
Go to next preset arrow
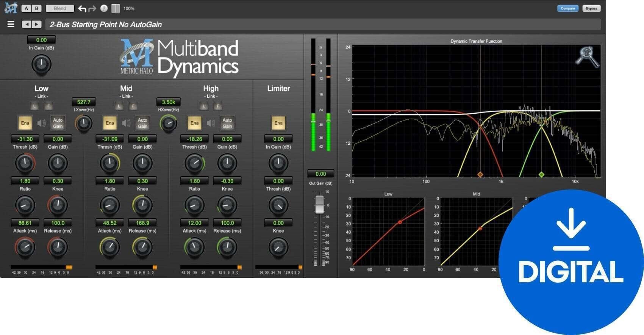point(36,24)
